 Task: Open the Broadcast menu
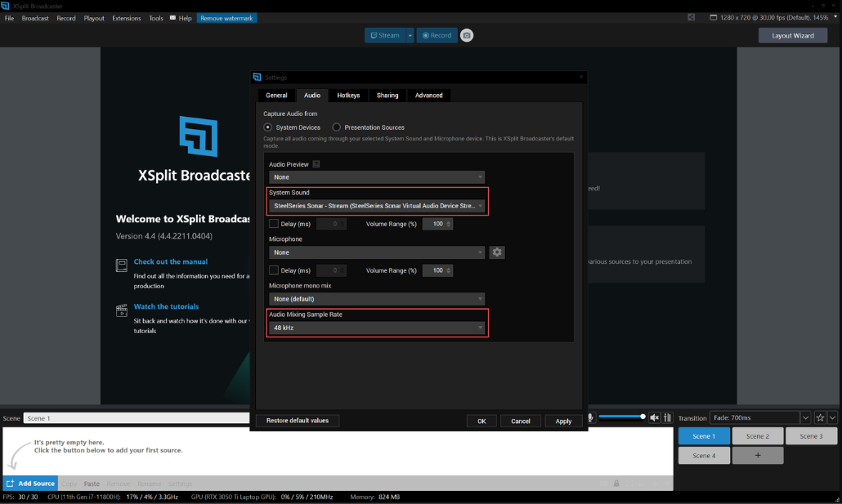[35, 18]
